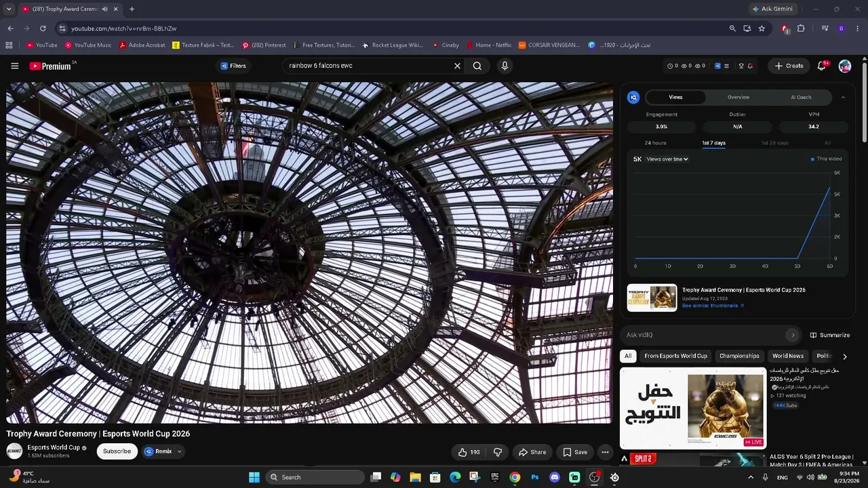Image resolution: width=868 pixels, height=488 pixels.
Task: Toggle the vidIQ header panel icon
Action: [718, 66]
